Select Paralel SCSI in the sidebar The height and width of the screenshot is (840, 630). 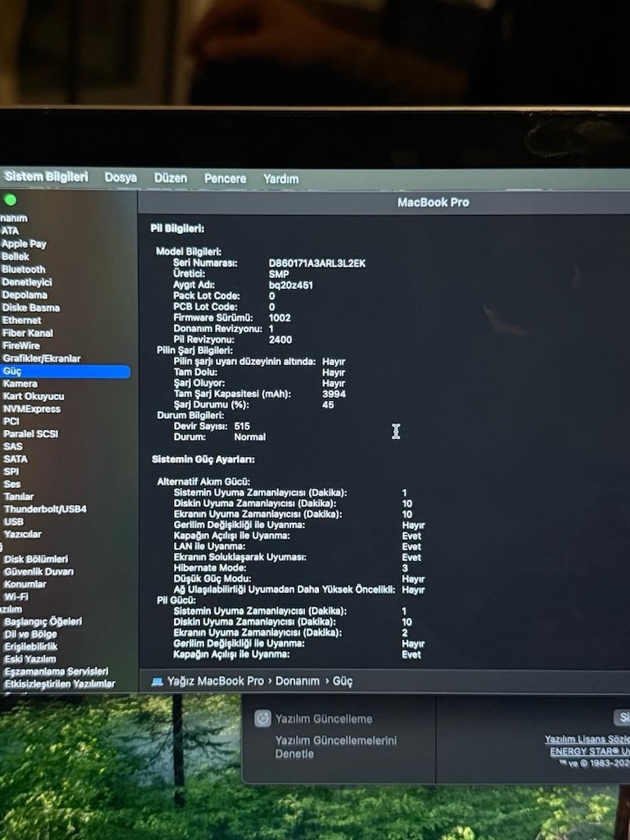pyautogui.click(x=30, y=434)
